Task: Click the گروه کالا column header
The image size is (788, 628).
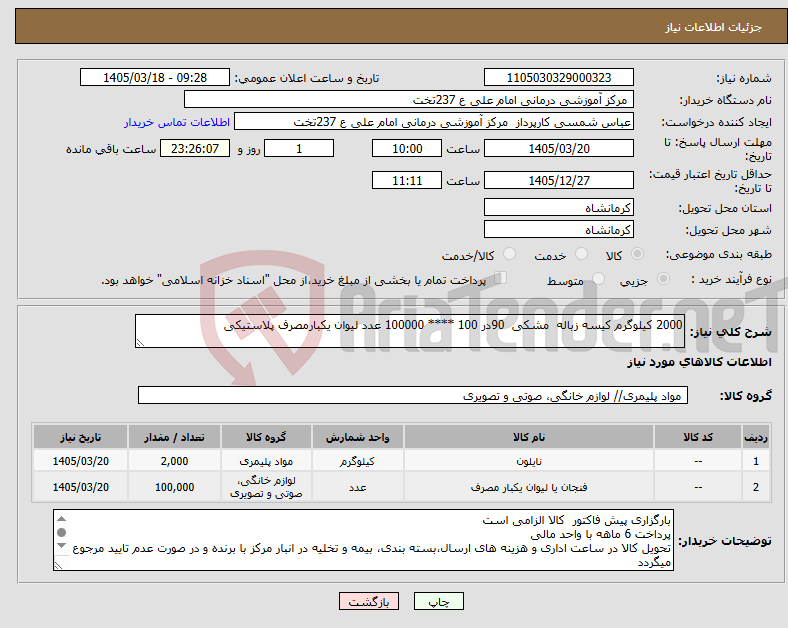Action: click(x=266, y=437)
